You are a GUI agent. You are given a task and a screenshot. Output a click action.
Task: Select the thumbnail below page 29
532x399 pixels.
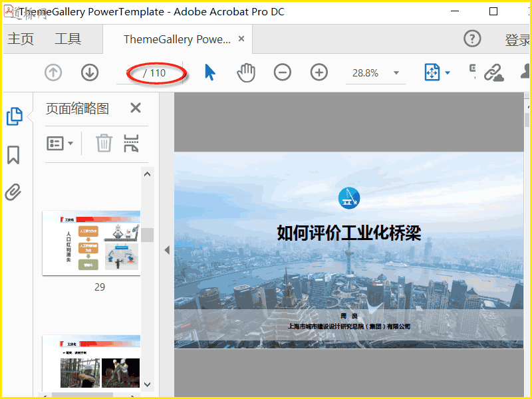tap(91, 362)
